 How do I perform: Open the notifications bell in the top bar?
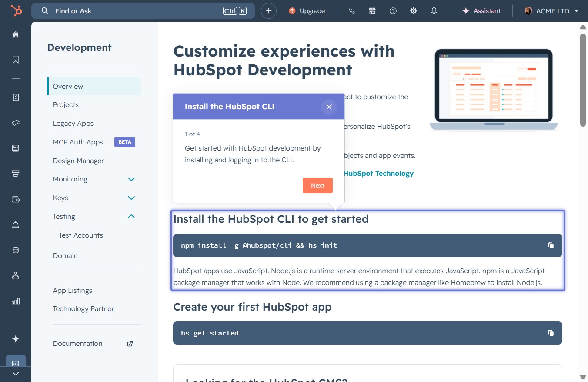(434, 11)
